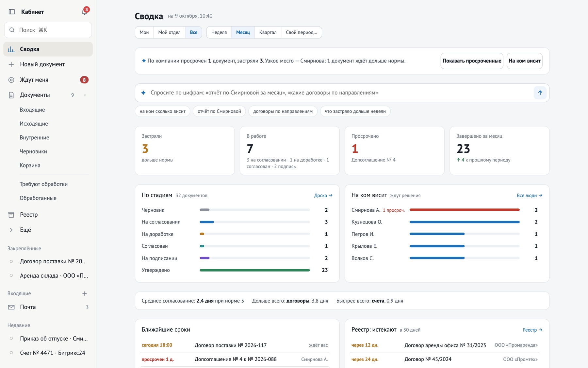This screenshot has height=368, width=588.
Task: Open recent Счёт № 4471 · Битрикс24
Action: (x=48, y=353)
